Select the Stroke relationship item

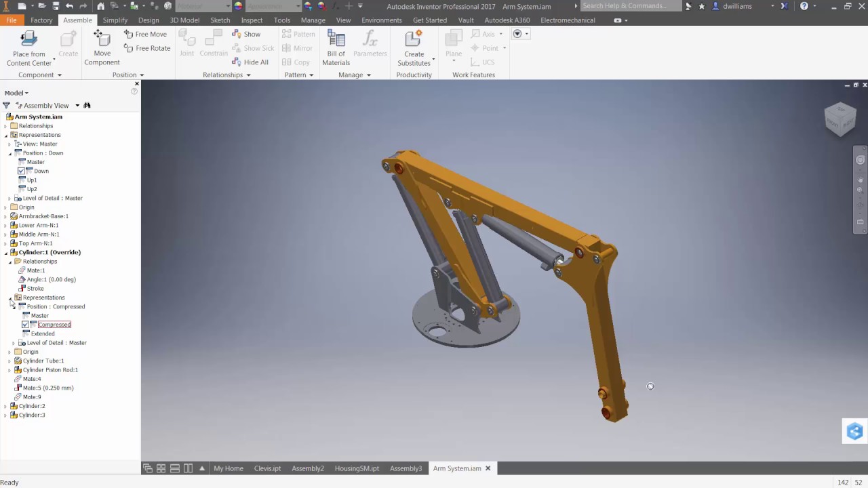[35, 289]
